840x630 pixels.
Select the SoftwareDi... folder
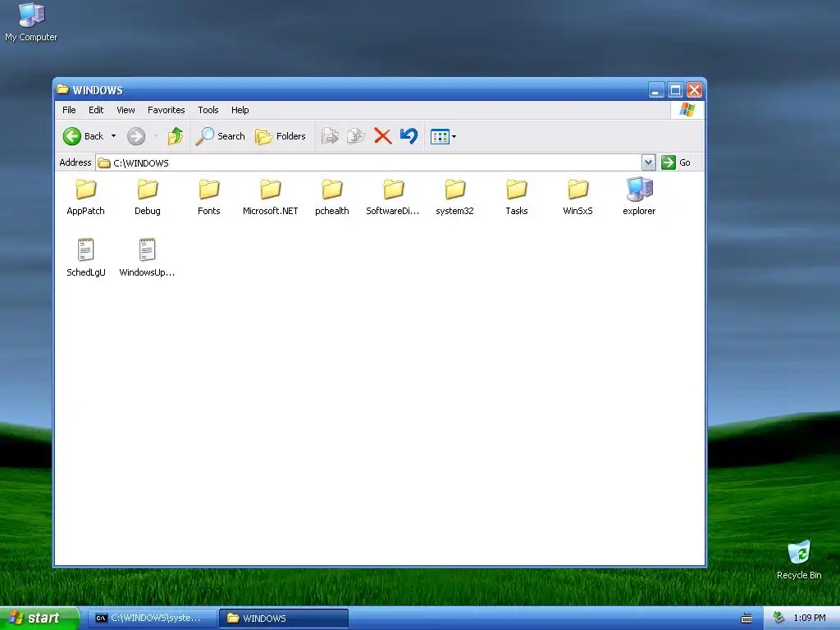coord(393,197)
